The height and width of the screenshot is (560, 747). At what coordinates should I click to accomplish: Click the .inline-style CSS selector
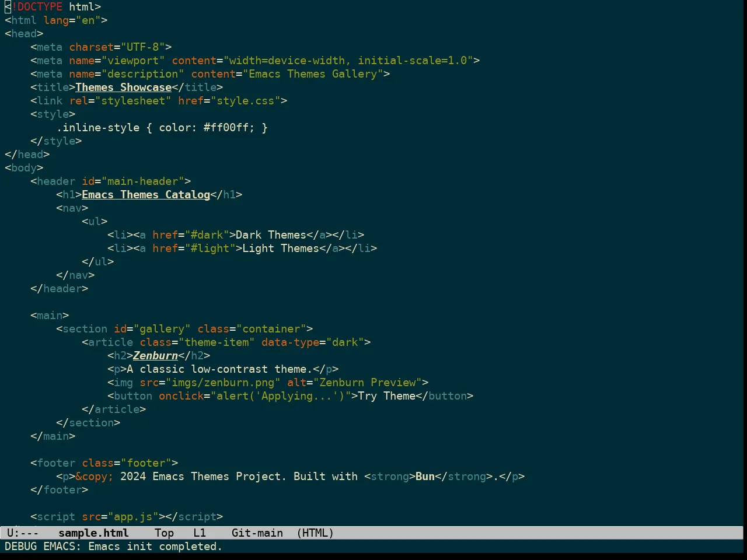pos(97,127)
